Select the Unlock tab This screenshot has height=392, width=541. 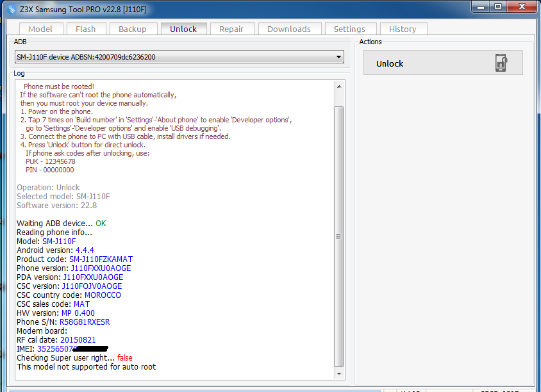pyautogui.click(x=183, y=29)
